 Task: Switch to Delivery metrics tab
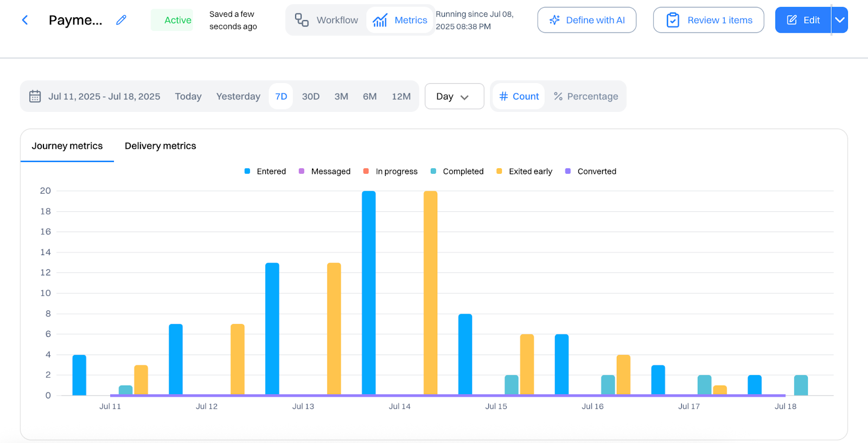161,145
